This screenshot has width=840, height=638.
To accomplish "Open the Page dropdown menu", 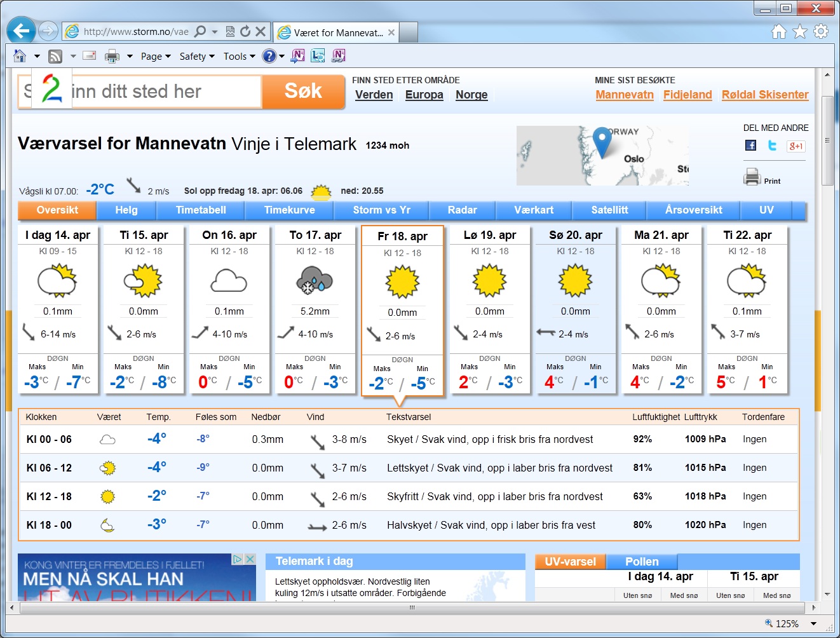I will 156,56.
